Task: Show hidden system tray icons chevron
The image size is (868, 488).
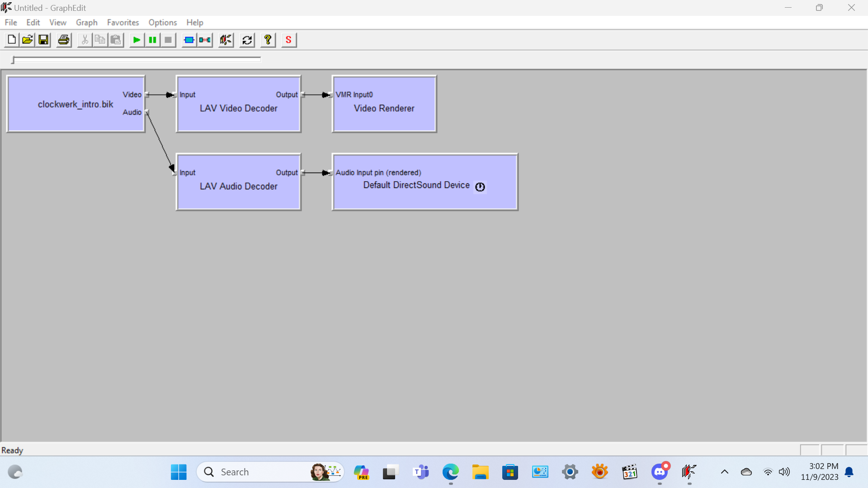Action: click(x=724, y=472)
